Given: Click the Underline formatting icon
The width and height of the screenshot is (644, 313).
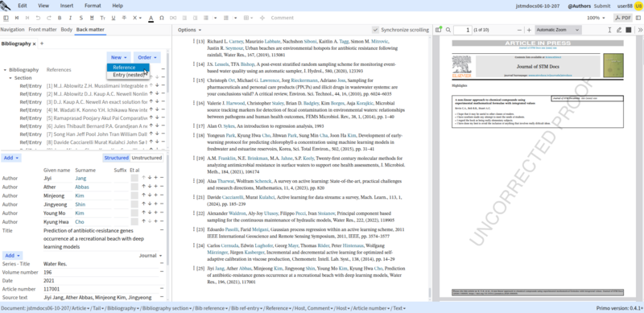Looking at the screenshot, I should [x=114, y=18].
